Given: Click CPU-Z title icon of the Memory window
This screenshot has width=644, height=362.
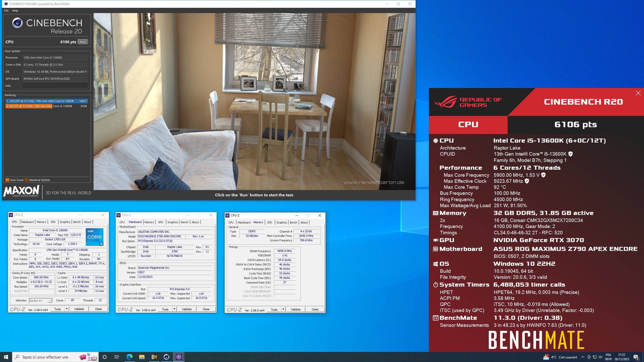Looking at the screenshot, I should [227, 215].
